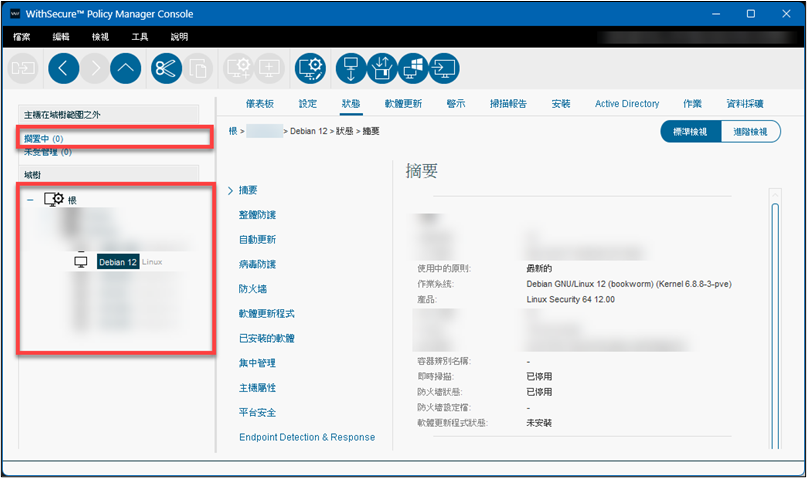This screenshot has width=807, height=478.
Task: Click the import hosts monitor-arrow icon
Action: [444, 68]
